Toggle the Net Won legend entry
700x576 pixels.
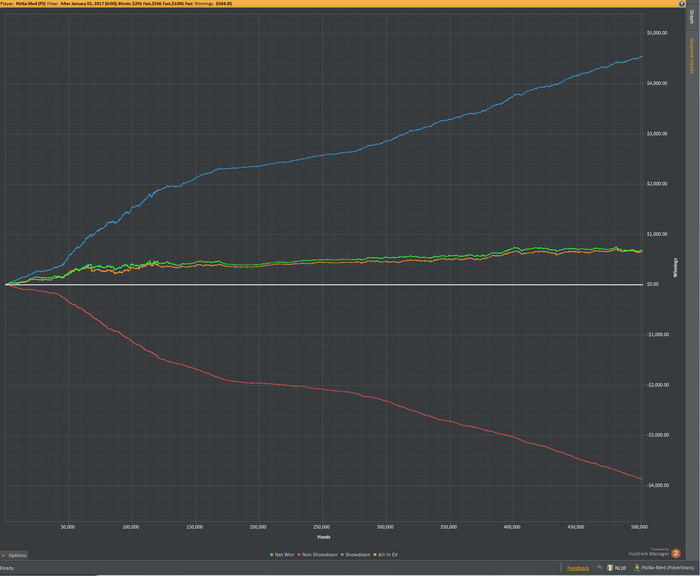tap(282, 555)
